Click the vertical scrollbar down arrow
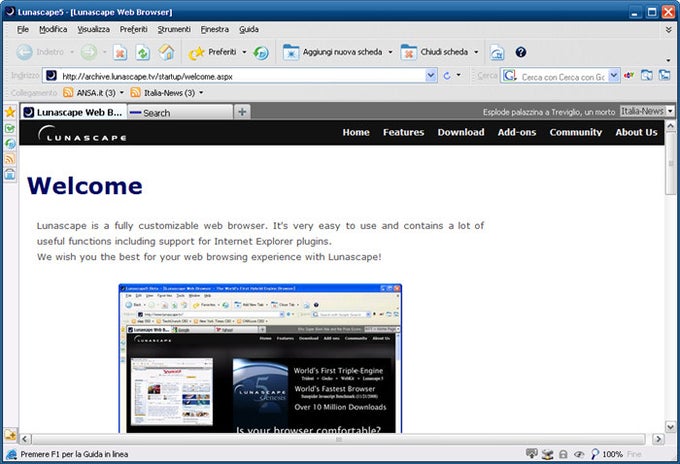Screen dimensions: 680x464 coord(670,427)
